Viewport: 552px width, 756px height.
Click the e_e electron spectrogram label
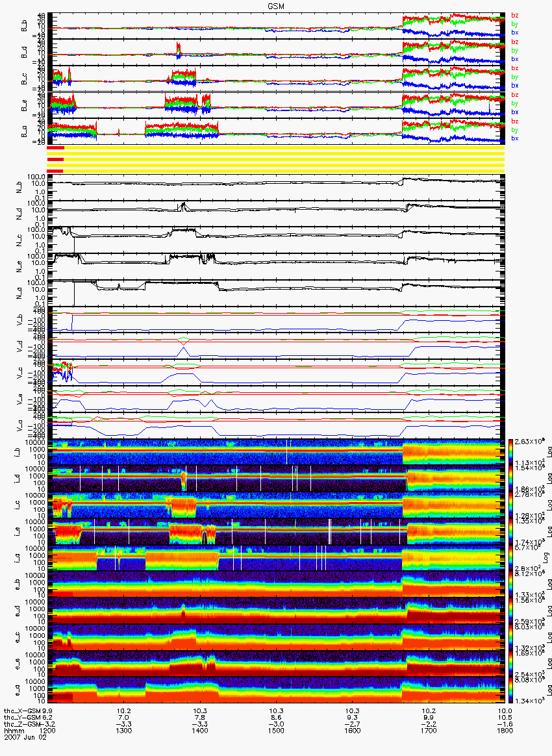coord(18,664)
